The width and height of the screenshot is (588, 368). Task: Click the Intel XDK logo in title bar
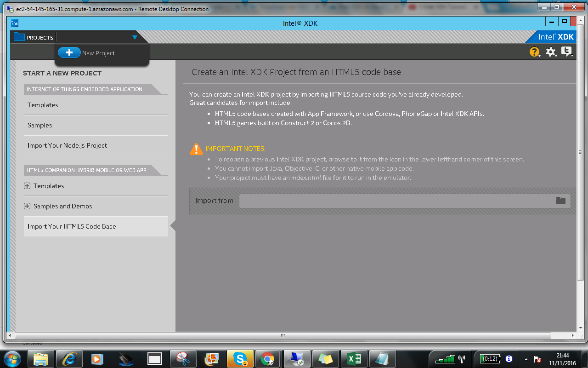(x=15, y=23)
